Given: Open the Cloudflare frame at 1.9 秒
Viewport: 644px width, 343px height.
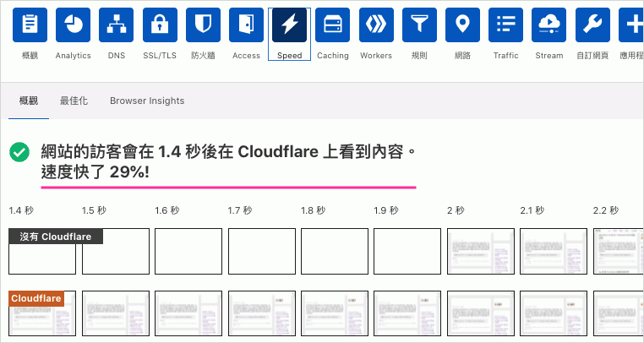Looking at the screenshot, I should [407, 313].
